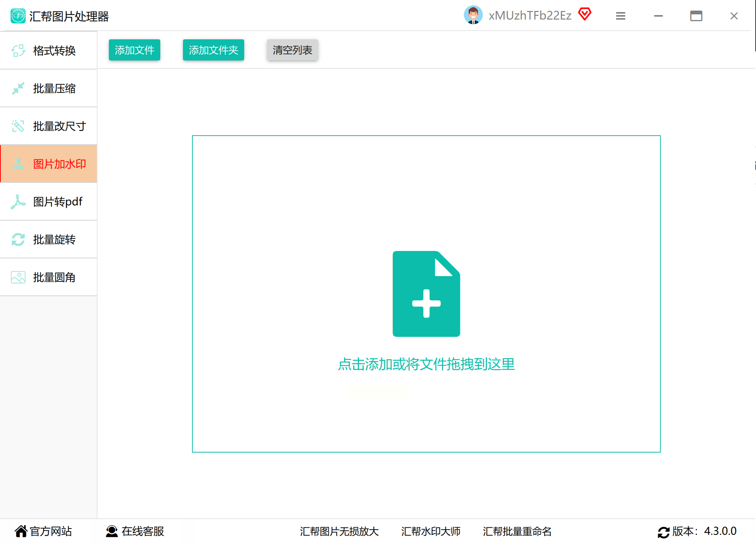The width and height of the screenshot is (756, 544).
Task: Click the watermark stamp icon
Action: click(x=18, y=164)
